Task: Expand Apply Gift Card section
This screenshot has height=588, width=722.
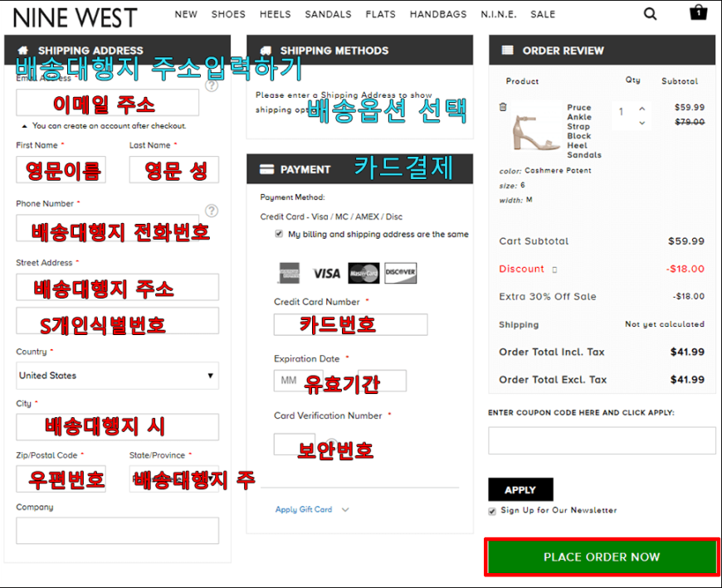Action: [x=312, y=509]
